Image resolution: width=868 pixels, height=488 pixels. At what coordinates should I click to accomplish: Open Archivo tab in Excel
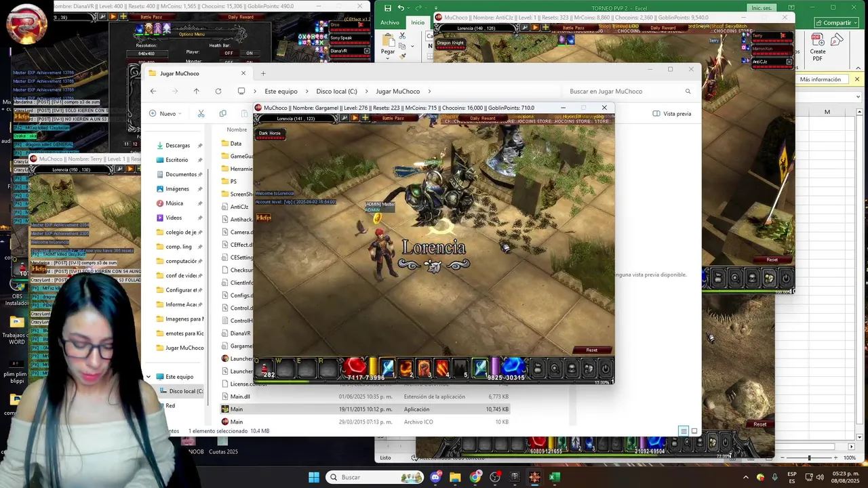(390, 22)
